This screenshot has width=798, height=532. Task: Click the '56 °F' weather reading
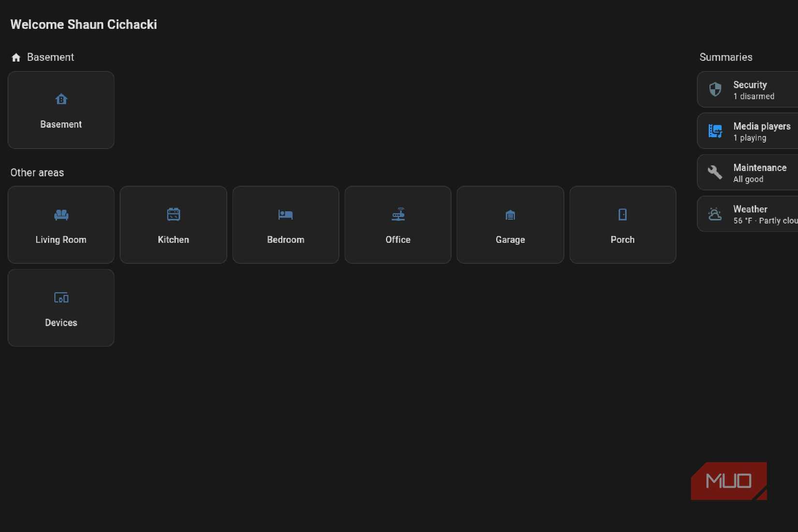[742, 221]
